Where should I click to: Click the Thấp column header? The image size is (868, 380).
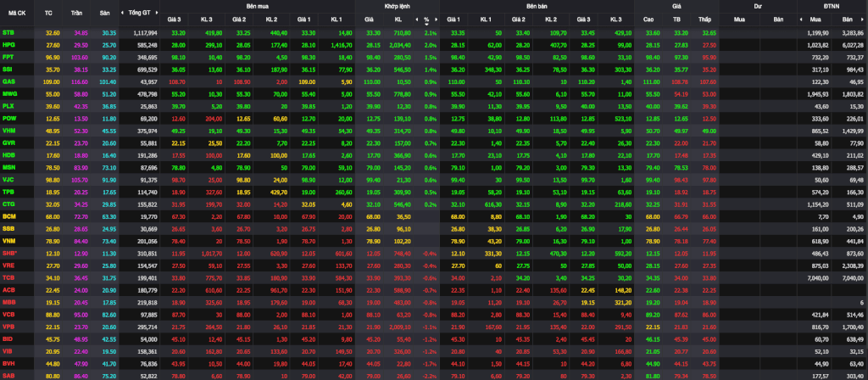[705, 20]
